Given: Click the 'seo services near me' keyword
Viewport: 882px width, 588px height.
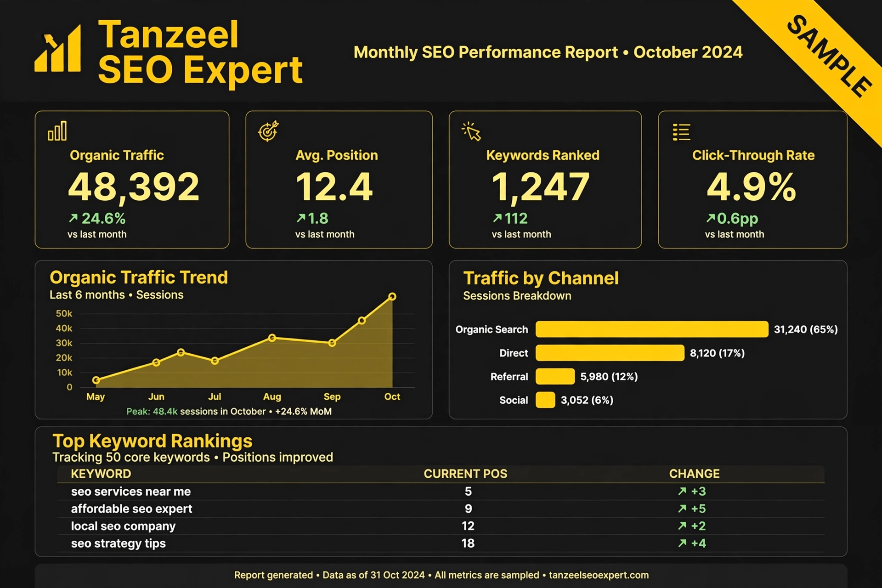Looking at the screenshot, I should click(x=131, y=492).
